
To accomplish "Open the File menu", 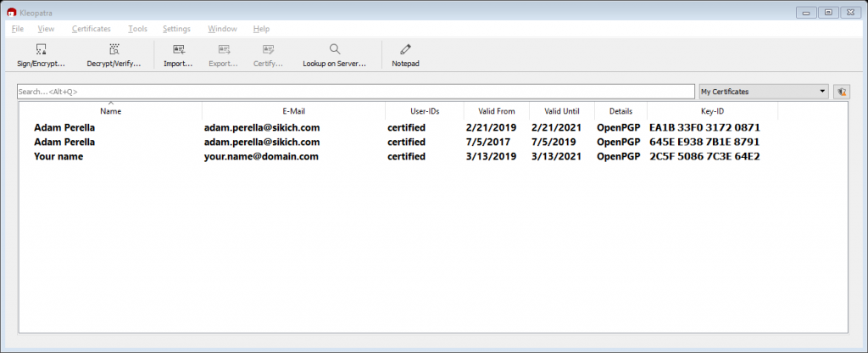I will click(18, 29).
